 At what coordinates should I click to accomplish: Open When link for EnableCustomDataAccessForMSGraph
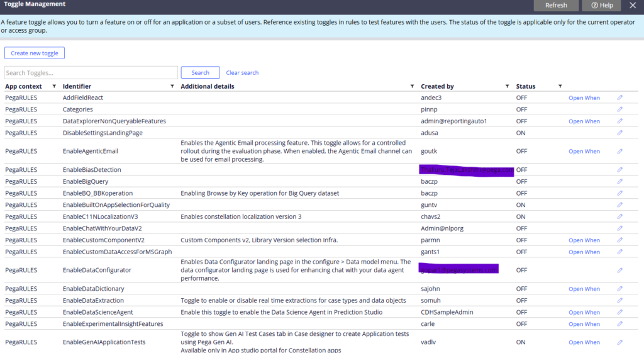pyautogui.click(x=584, y=252)
